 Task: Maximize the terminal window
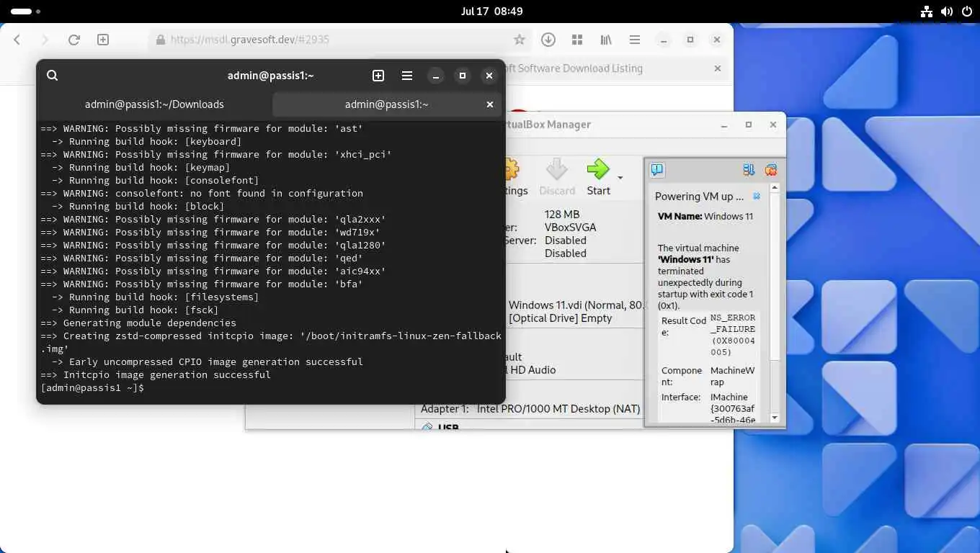(463, 76)
